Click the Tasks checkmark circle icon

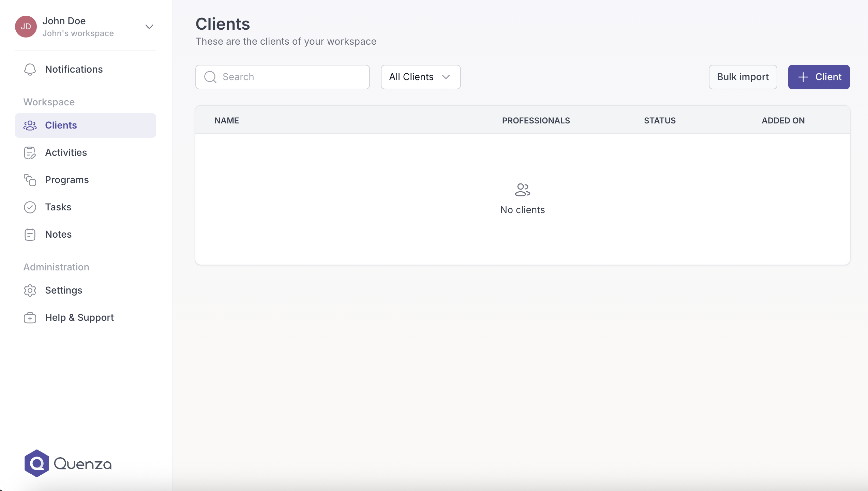pyautogui.click(x=30, y=207)
